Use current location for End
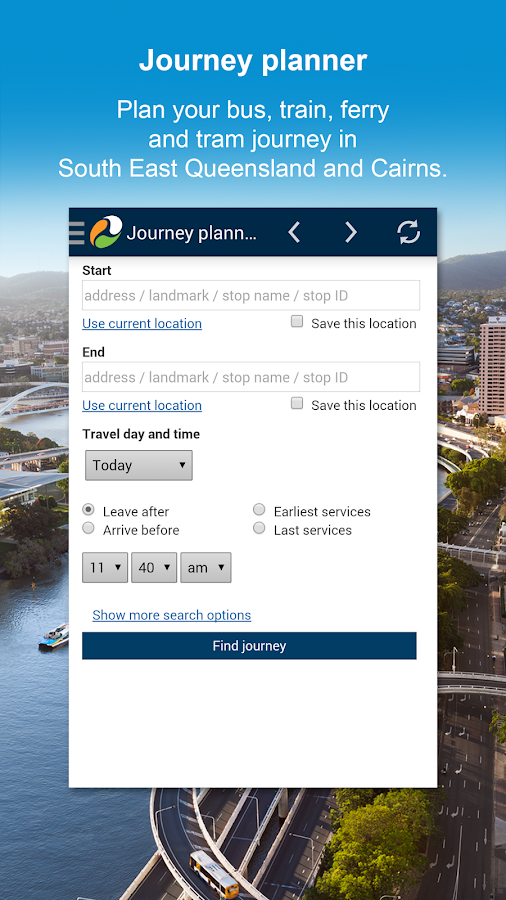 [142, 405]
